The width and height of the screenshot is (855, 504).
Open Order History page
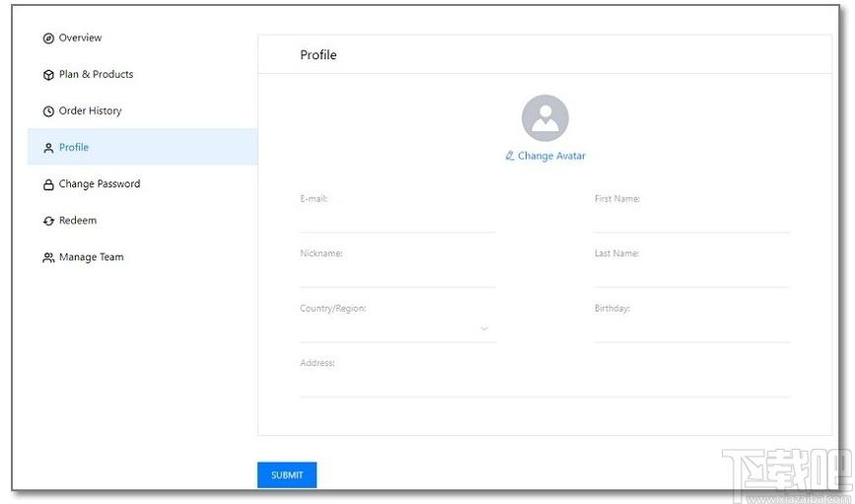pyautogui.click(x=142, y=110)
